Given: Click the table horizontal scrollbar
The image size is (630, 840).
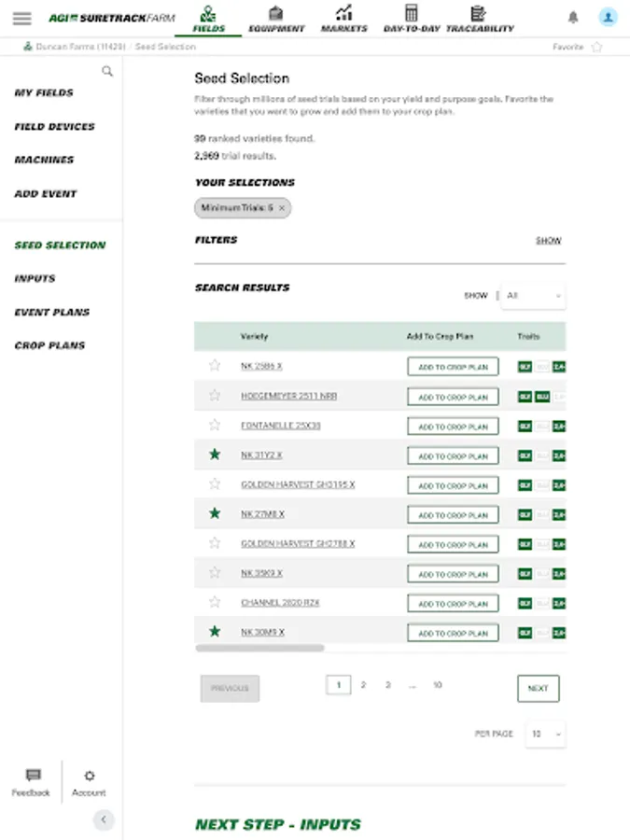Looking at the screenshot, I should [x=259, y=648].
